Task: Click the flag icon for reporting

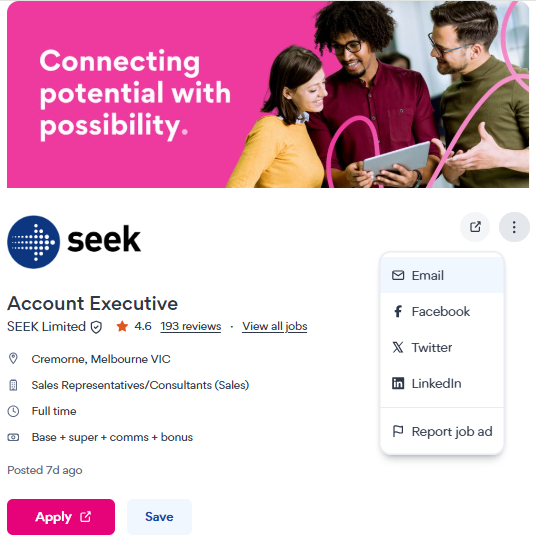Action: click(x=398, y=432)
